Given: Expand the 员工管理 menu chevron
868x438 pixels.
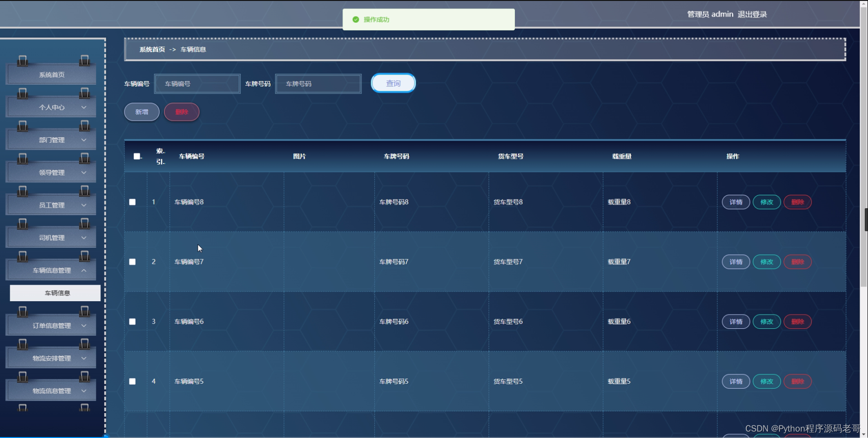Looking at the screenshot, I should (x=84, y=205).
